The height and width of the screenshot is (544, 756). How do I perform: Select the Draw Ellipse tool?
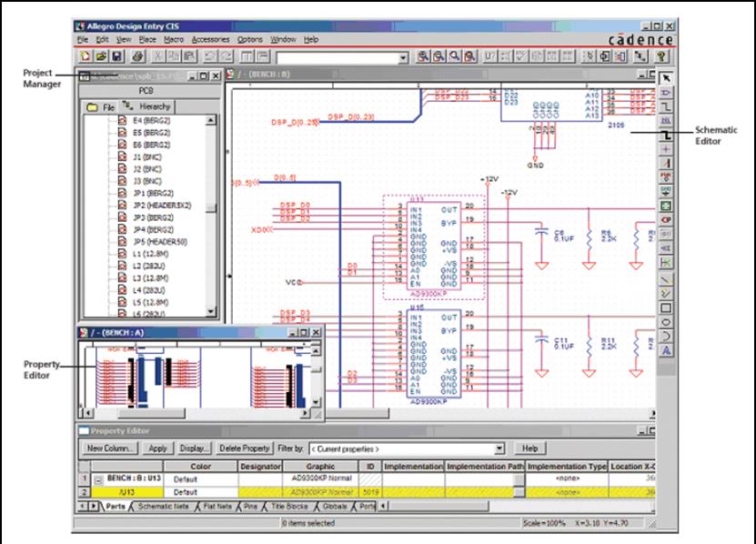(x=666, y=322)
